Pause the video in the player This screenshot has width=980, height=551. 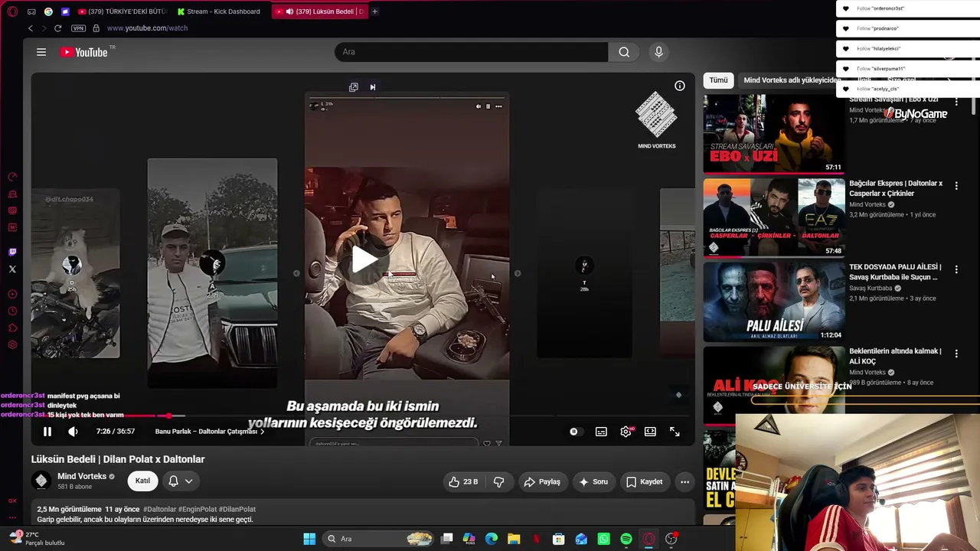[x=47, y=432]
